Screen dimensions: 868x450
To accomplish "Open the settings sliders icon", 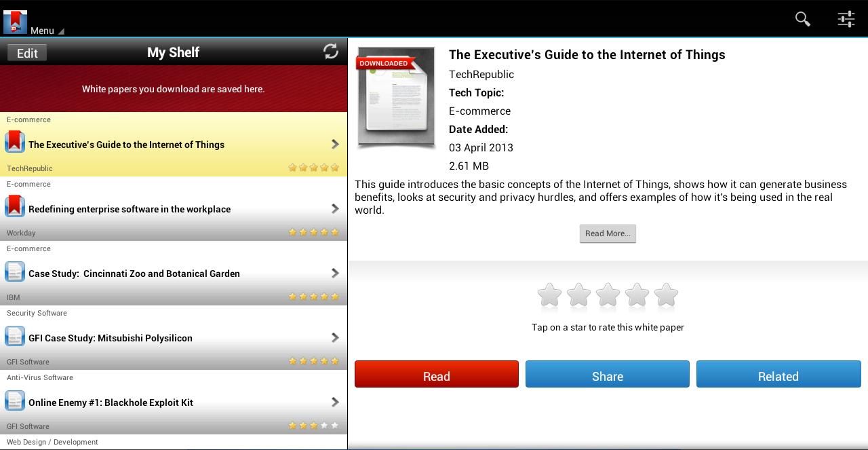I will click(x=846, y=19).
